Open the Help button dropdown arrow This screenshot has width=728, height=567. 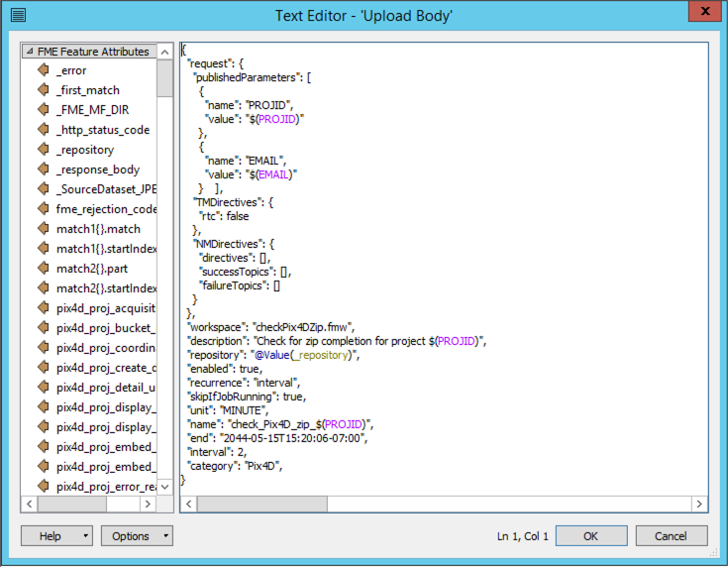tap(86, 536)
